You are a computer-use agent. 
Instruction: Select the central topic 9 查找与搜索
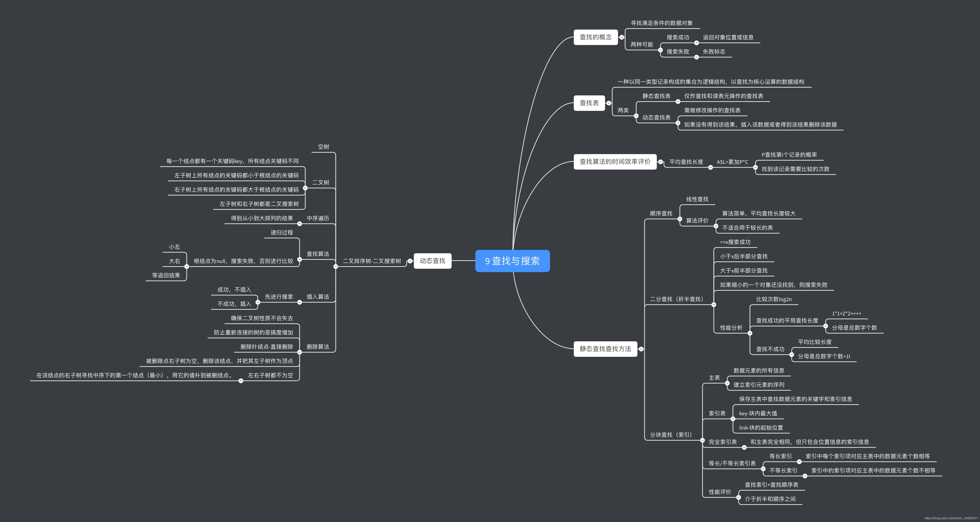coord(512,261)
